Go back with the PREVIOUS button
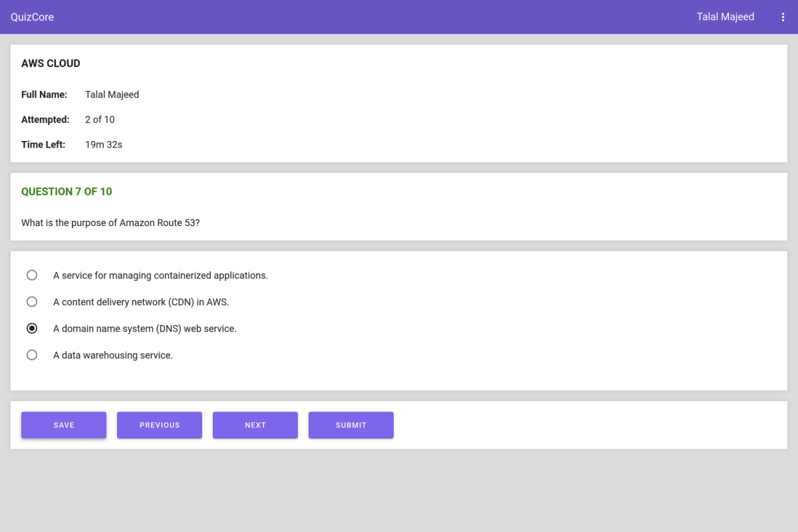 pyautogui.click(x=160, y=425)
